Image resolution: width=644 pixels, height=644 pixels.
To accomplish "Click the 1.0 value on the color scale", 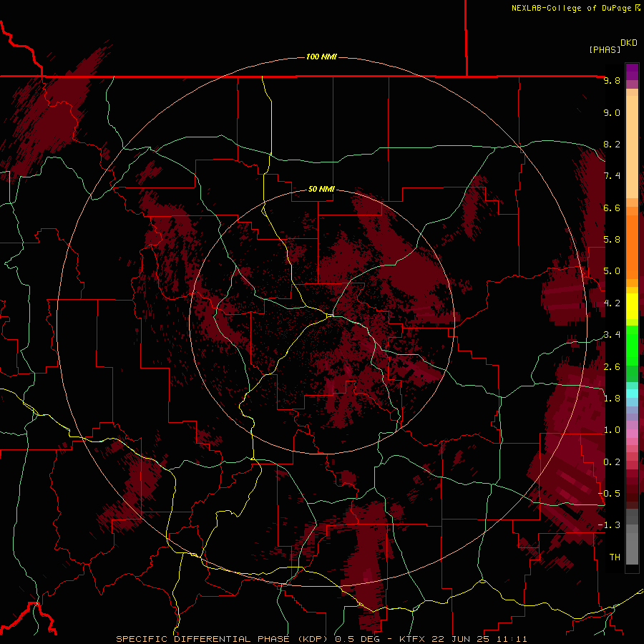I will (612, 430).
